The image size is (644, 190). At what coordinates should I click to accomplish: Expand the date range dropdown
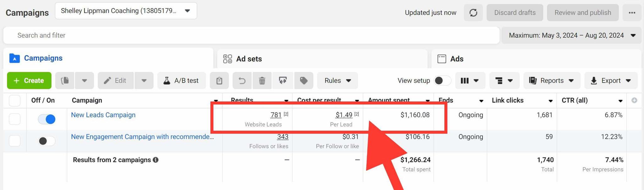(x=571, y=35)
